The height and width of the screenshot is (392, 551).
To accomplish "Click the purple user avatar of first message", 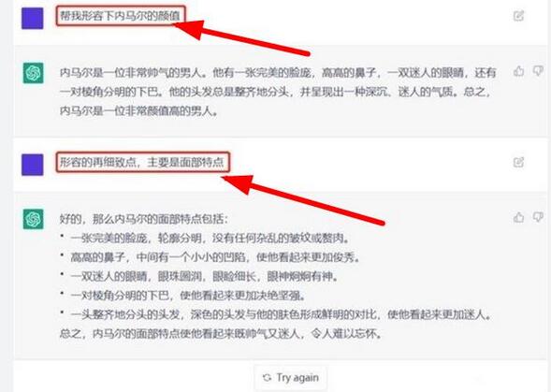I will pyautogui.click(x=33, y=19).
